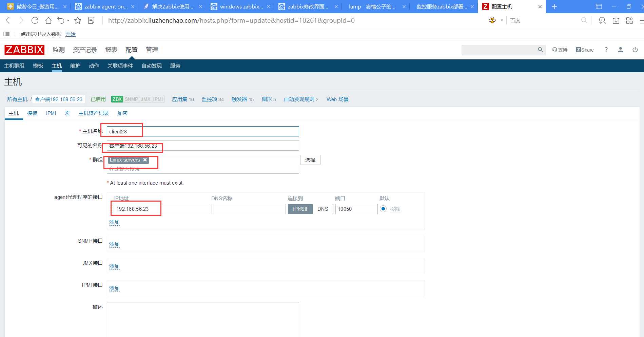
Task: Open 应用集 10 link
Action: coord(183,99)
